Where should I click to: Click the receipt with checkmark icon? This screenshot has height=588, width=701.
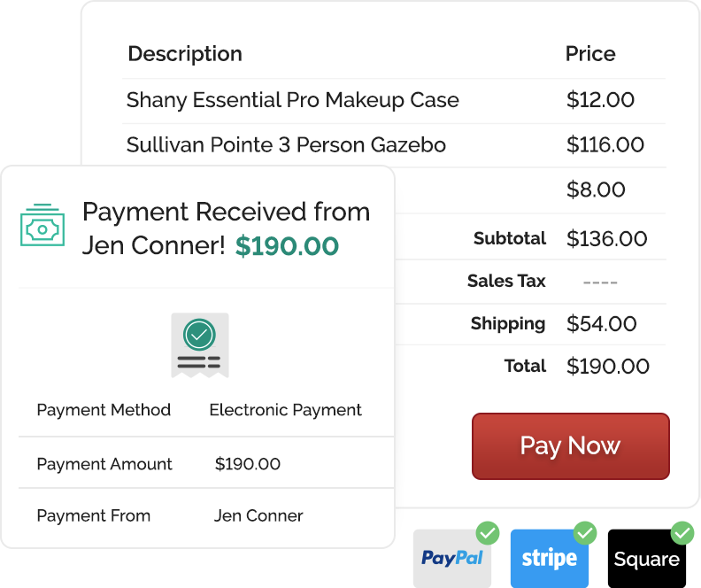200,345
